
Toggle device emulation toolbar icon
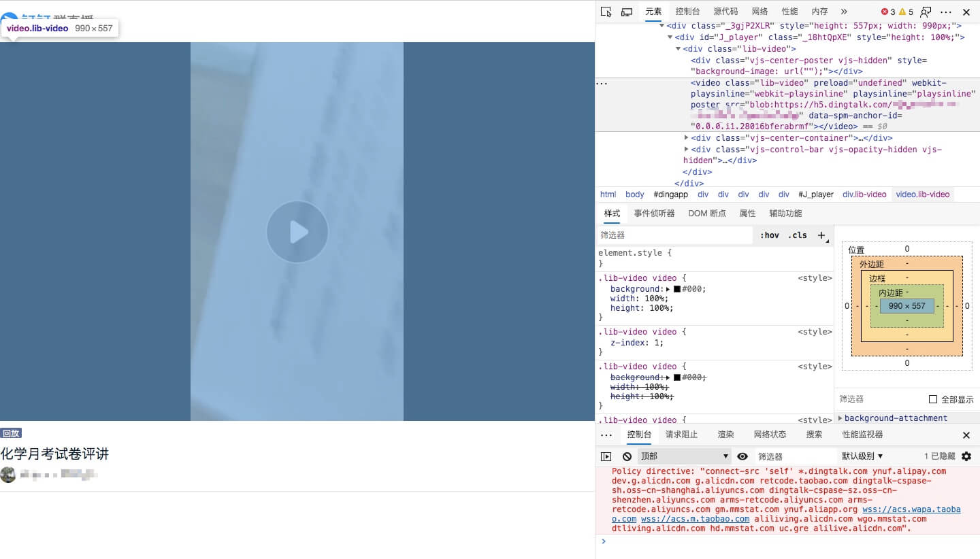(x=627, y=12)
